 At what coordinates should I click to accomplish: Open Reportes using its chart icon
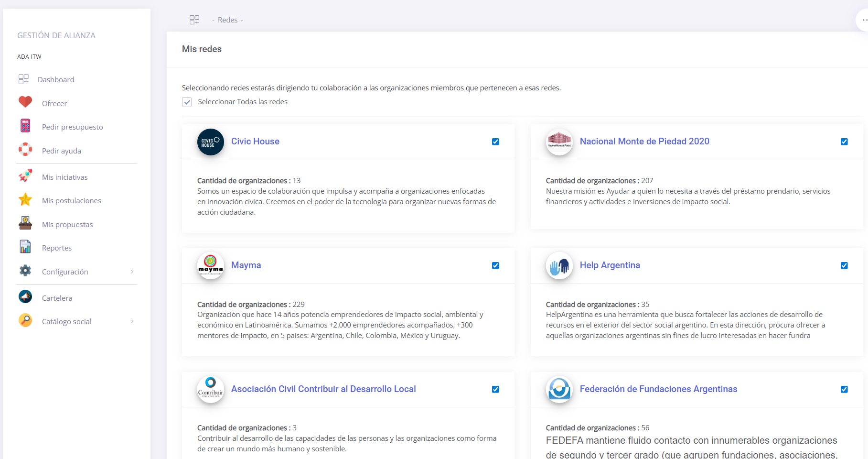click(x=25, y=247)
